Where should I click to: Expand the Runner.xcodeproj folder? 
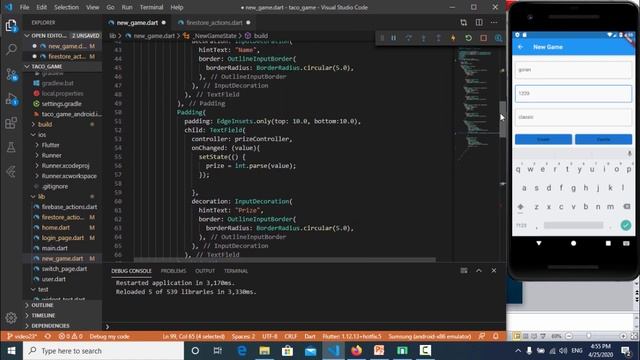coord(62,166)
